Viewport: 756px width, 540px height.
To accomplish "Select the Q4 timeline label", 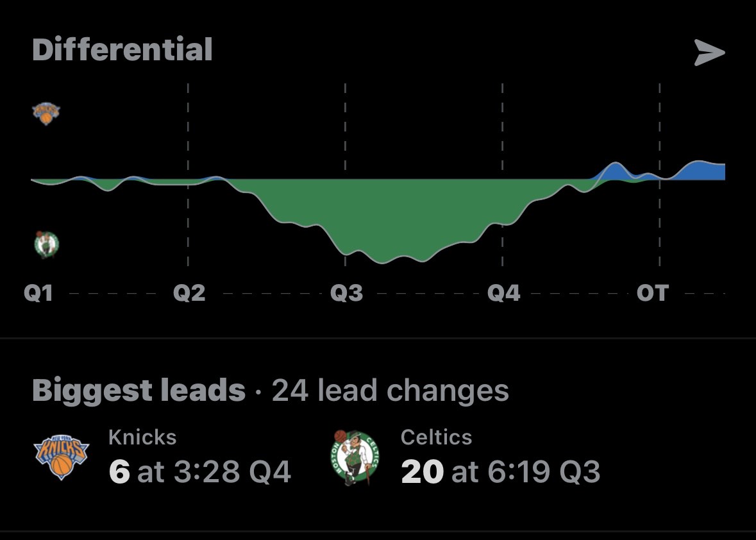I will 503,292.
